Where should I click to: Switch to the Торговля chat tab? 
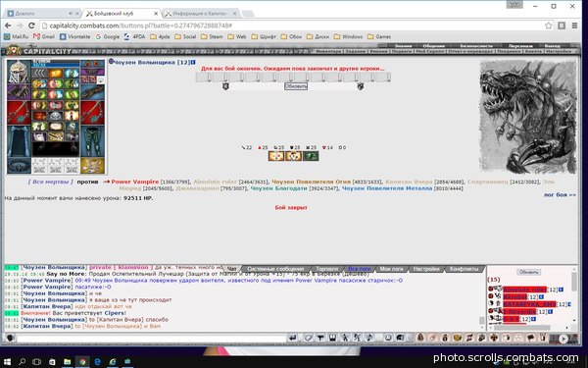pos(326,269)
